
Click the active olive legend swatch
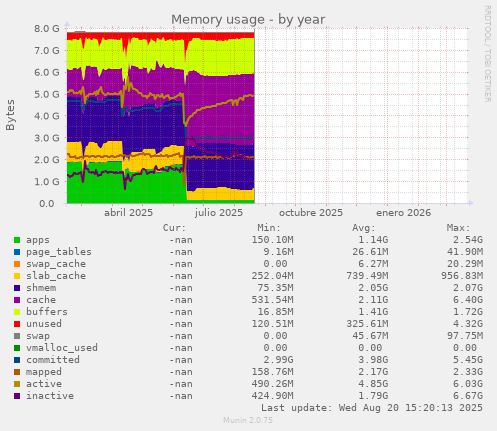[17, 384]
